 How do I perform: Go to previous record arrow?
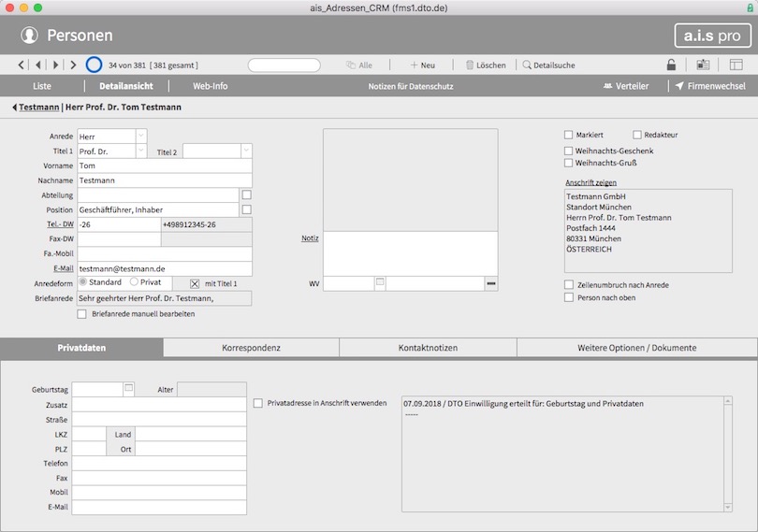(x=38, y=65)
